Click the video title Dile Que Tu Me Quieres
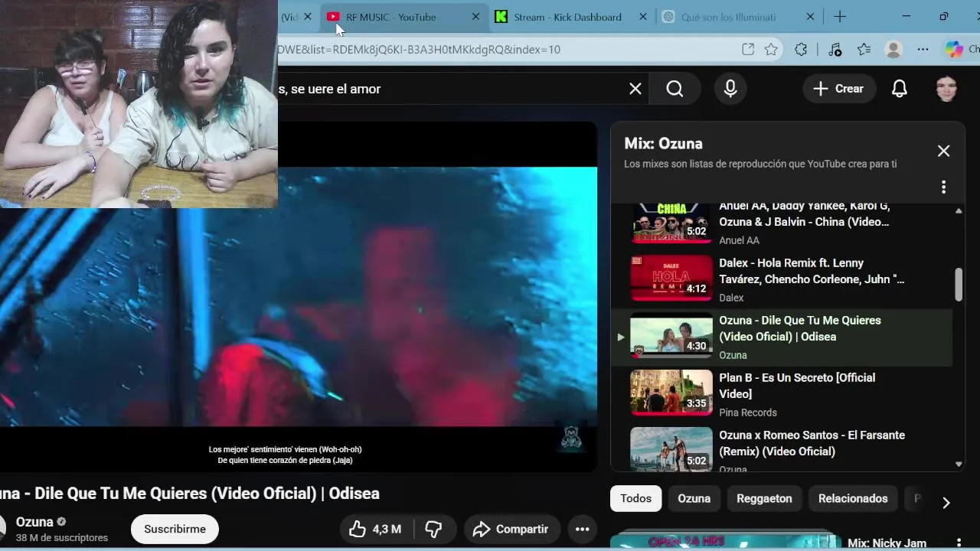The image size is (980, 551). (x=190, y=494)
